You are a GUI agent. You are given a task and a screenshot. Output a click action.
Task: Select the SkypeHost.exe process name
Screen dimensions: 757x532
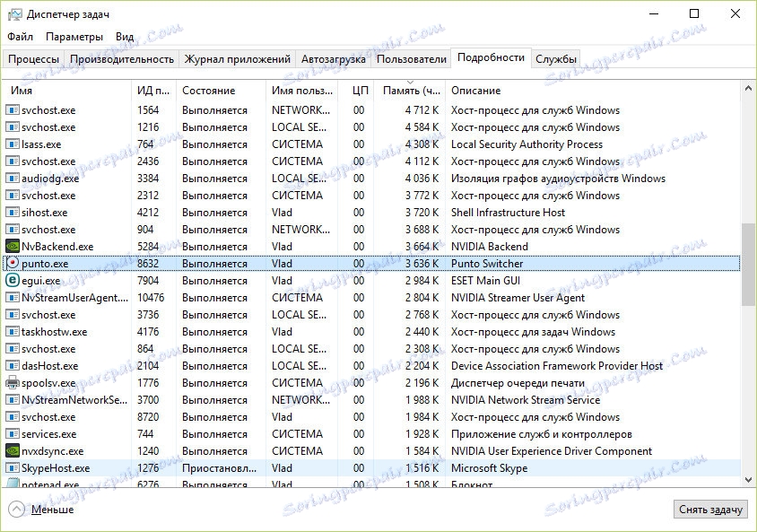tap(56, 468)
